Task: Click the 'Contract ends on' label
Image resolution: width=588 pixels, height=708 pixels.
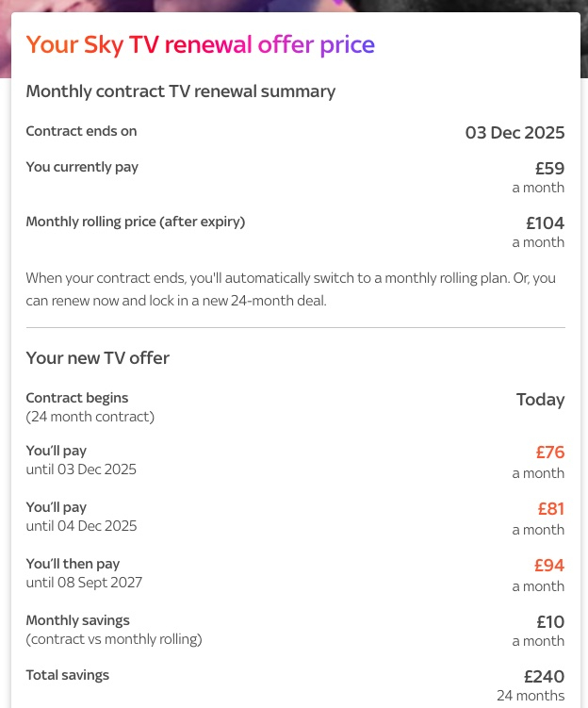Action: (81, 131)
